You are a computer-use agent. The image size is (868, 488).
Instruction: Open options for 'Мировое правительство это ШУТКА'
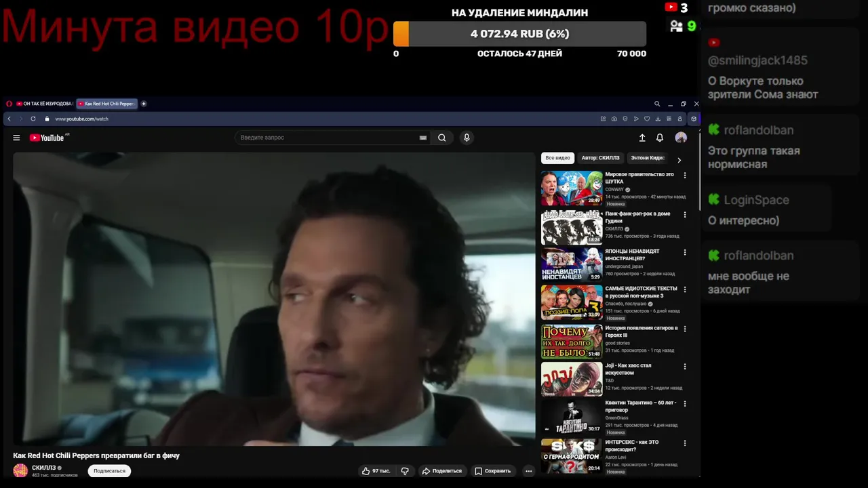tap(685, 176)
